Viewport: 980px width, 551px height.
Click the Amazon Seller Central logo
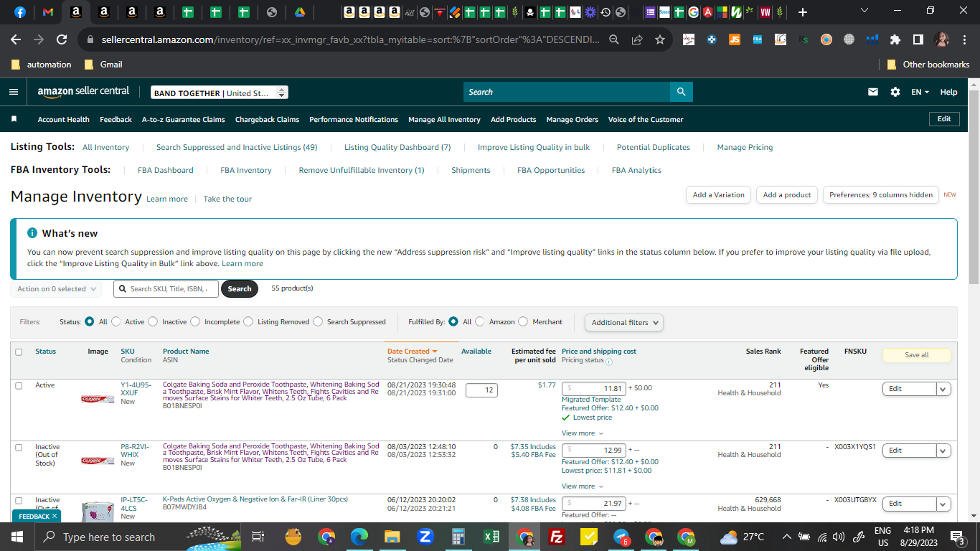(83, 91)
